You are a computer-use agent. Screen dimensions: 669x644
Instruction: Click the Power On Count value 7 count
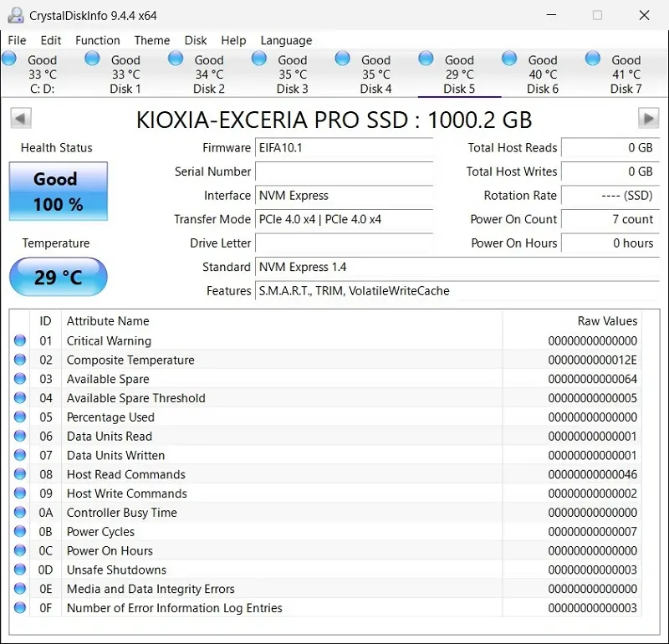point(610,219)
